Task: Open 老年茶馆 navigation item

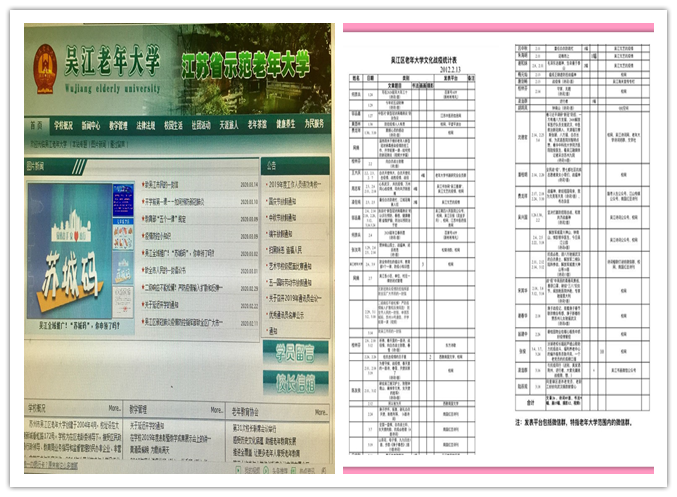Action: point(257,124)
